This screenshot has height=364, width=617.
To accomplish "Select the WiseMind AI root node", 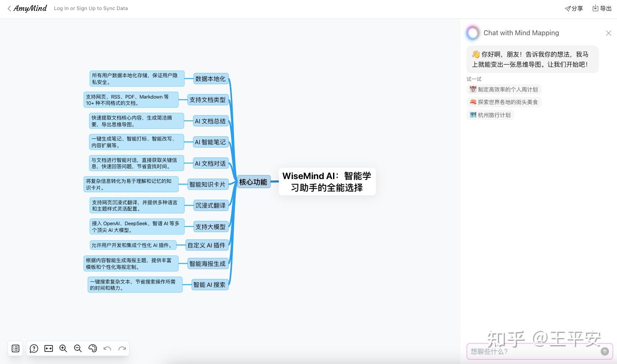I will pyautogui.click(x=327, y=182).
